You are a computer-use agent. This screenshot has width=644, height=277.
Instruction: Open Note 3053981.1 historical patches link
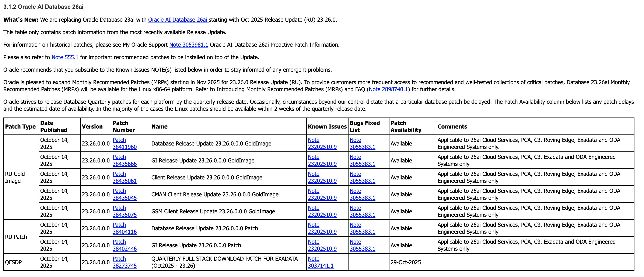[189, 45]
